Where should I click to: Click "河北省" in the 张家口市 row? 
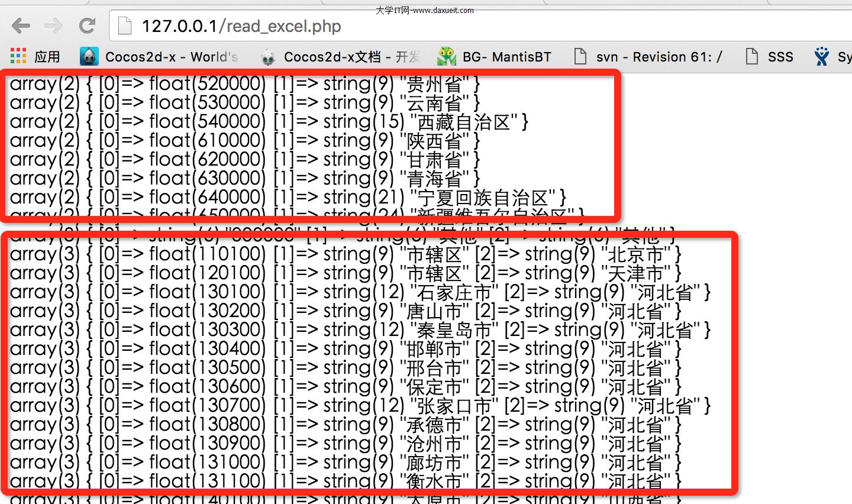(x=665, y=405)
